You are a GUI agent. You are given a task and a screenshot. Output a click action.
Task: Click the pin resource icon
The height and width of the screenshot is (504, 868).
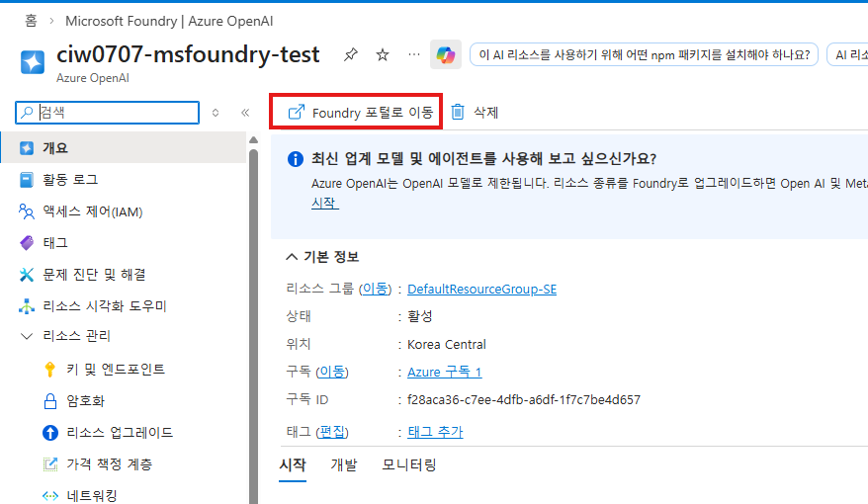pos(351,55)
